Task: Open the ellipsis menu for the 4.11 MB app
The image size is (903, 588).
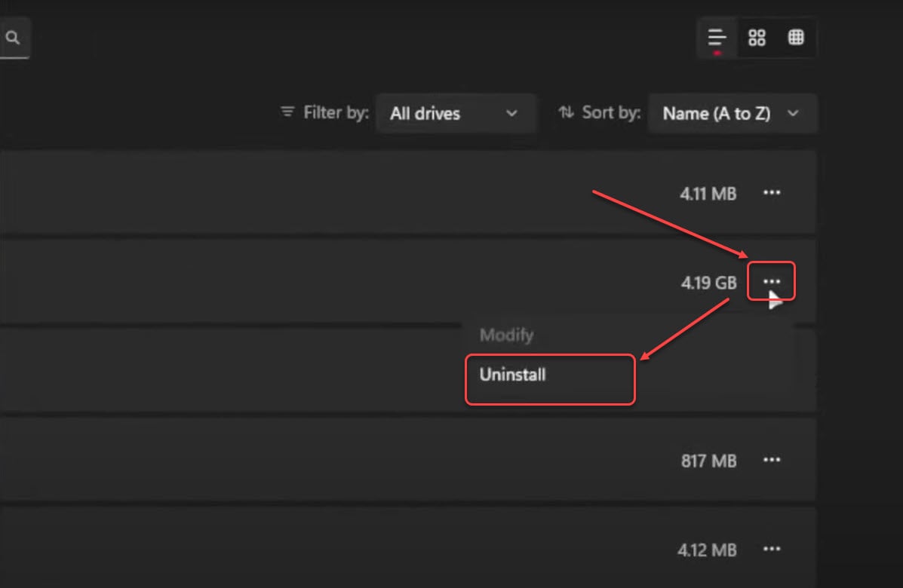Action: (772, 193)
